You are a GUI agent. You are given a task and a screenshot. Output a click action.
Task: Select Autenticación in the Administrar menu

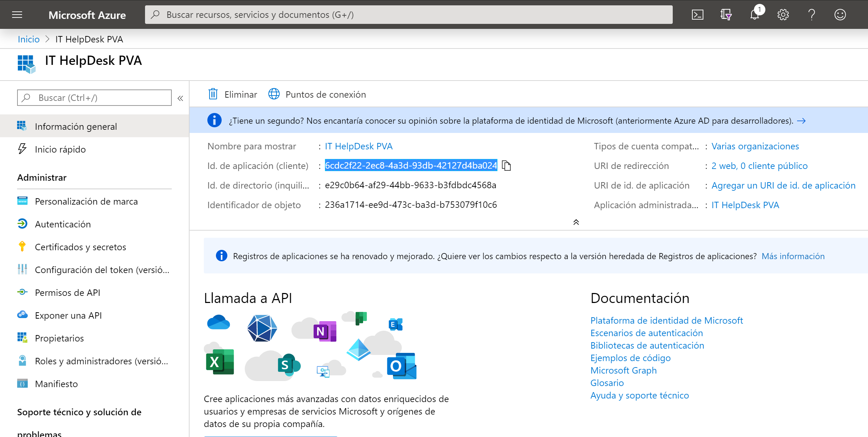coord(63,224)
